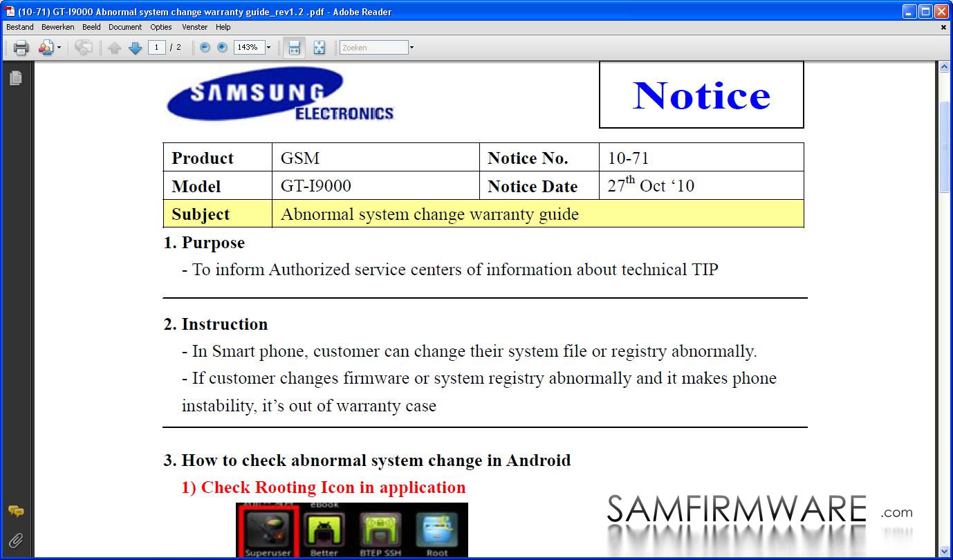Screen dimensions: 953x560
Task: Open the Opties menu
Action: click(161, 27)
